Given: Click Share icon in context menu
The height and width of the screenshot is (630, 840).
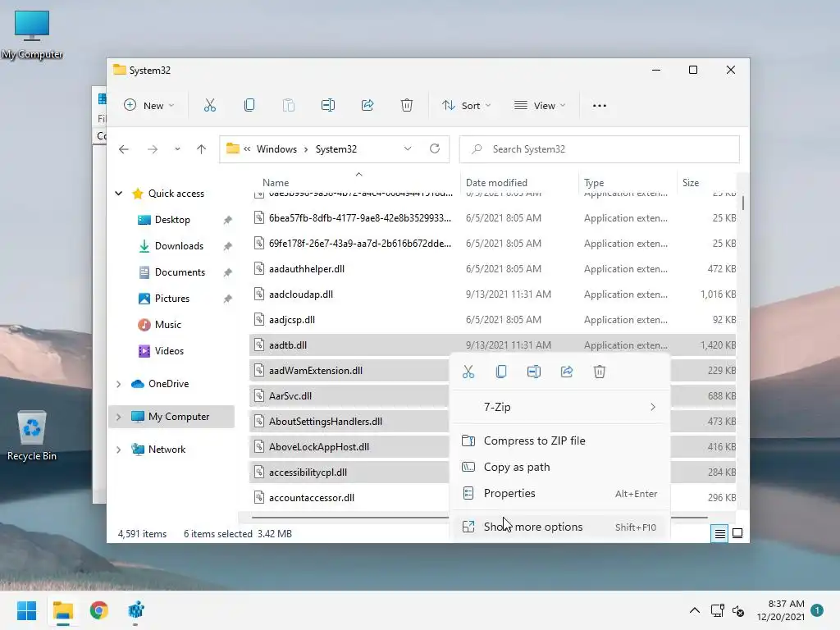Looking at the screenshot, I should pyautogui.click(x=567, y=372).
